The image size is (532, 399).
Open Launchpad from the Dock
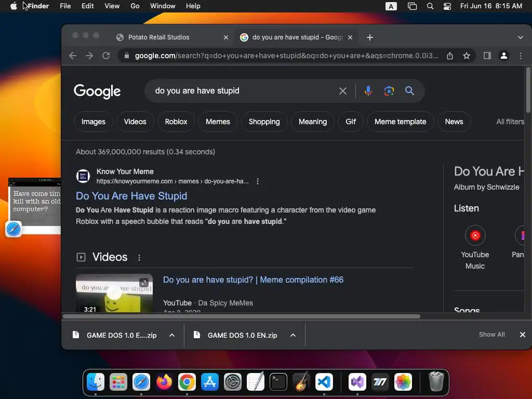118,382
